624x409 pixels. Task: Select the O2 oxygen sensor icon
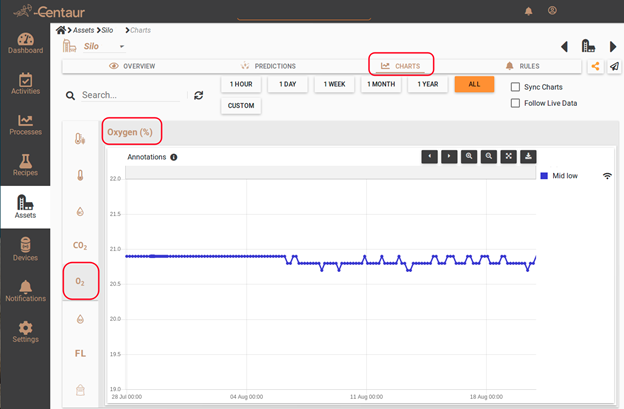[80, 281]
